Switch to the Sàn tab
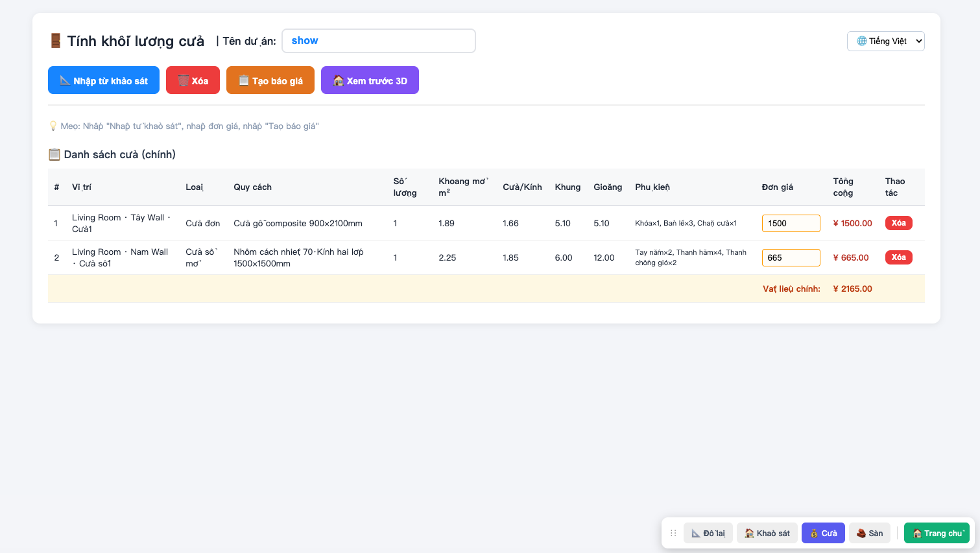This screenshot has width=980, height=553. tap(870, 533)
